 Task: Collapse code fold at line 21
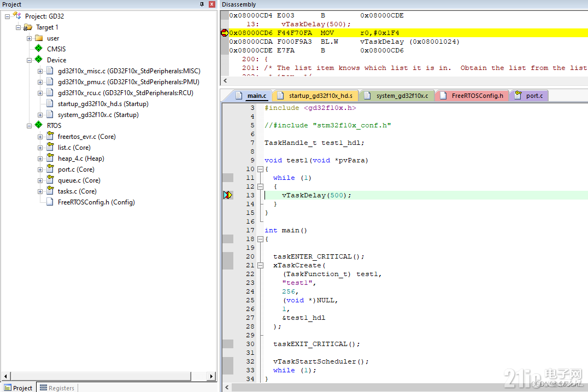pyautogui.click(x=260, y=265)
